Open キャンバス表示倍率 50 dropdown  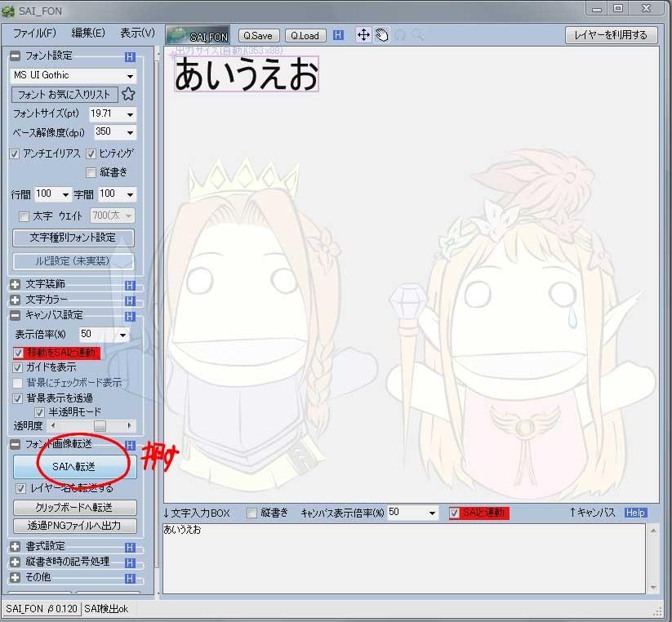click(x=432, y=513)
